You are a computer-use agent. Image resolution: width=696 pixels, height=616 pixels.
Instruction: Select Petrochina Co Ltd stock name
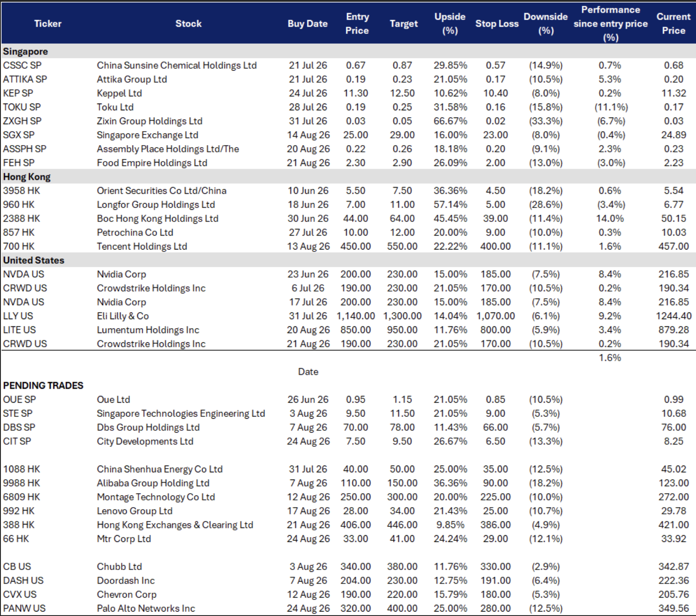(x=135, y=233)
